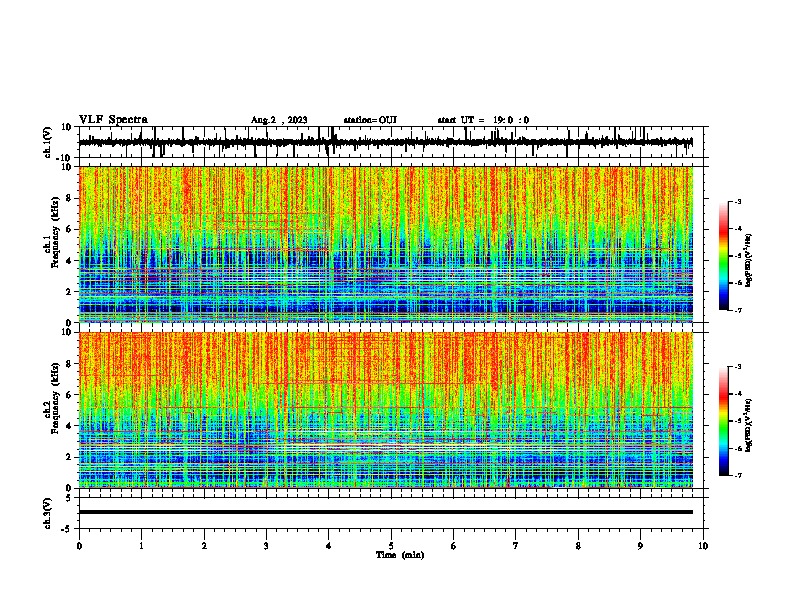
Task: Click the "6" kHz tick of ch.2 spectrogram
Action: pyautogui.click(x=69, y=395)
